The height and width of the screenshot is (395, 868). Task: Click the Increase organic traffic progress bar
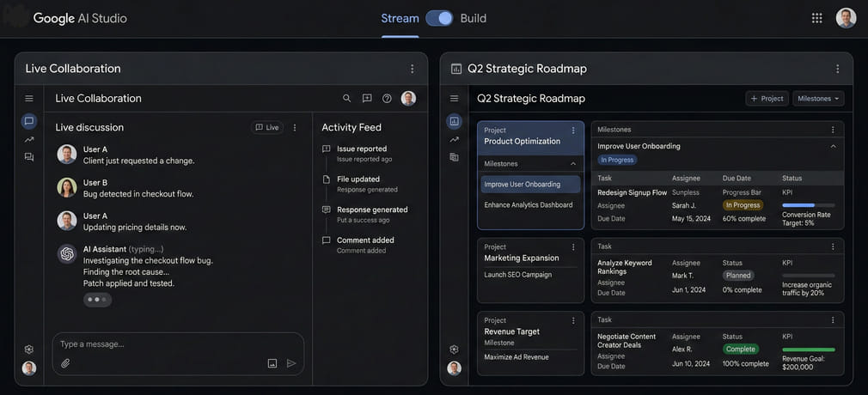[808, 276]
